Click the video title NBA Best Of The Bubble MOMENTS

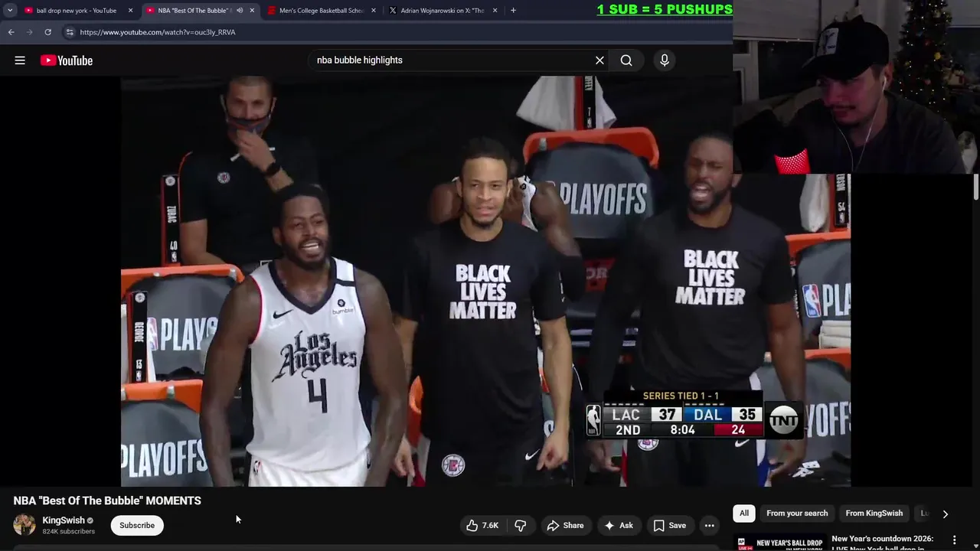coord(107,500)
